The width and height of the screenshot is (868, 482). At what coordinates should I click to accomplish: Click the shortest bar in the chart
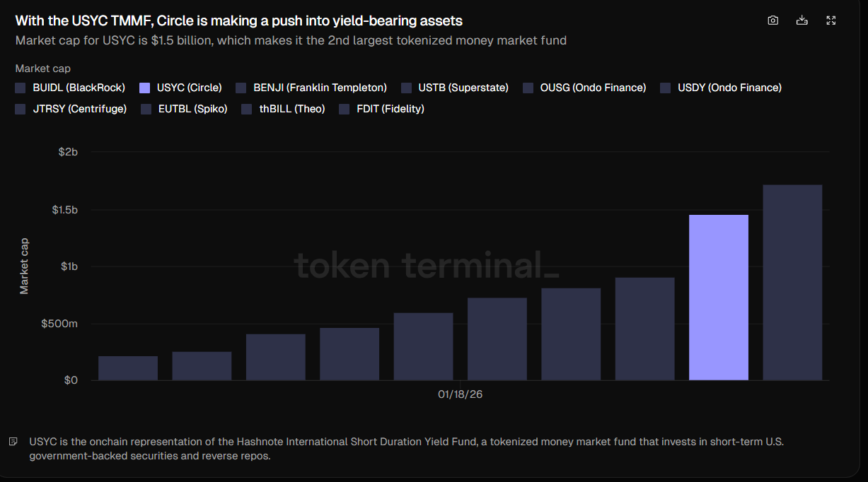(x=128, y=368)
